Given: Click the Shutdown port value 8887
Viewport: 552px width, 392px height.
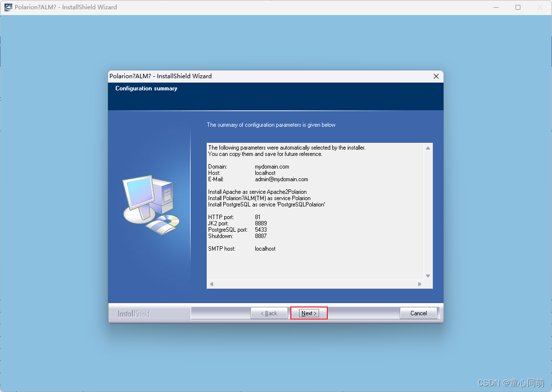Looking at the screenshot, I should (x=261, y=236).
